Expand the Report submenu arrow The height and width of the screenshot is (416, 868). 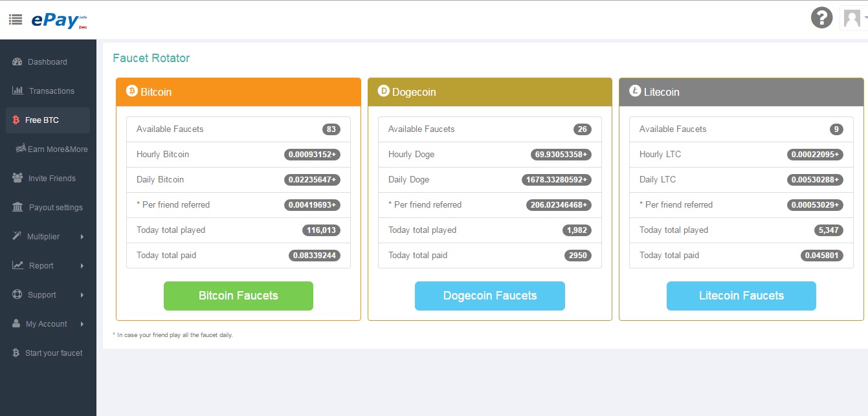(x=82, y=266)
